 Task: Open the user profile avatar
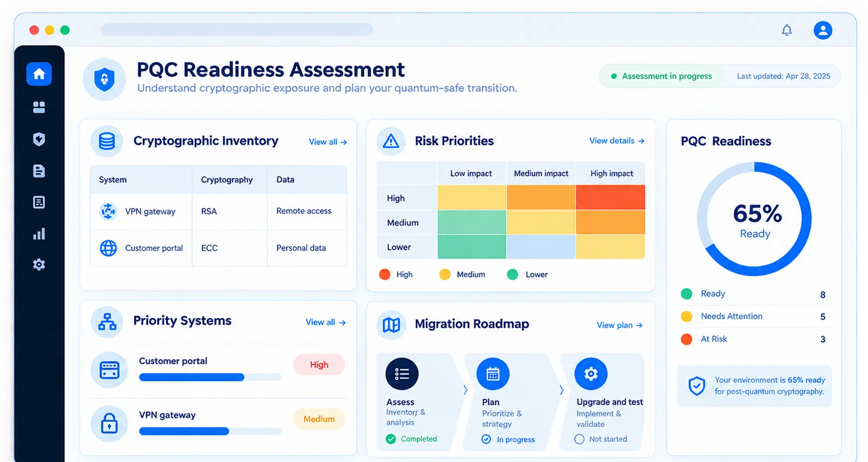pos(823,30)
